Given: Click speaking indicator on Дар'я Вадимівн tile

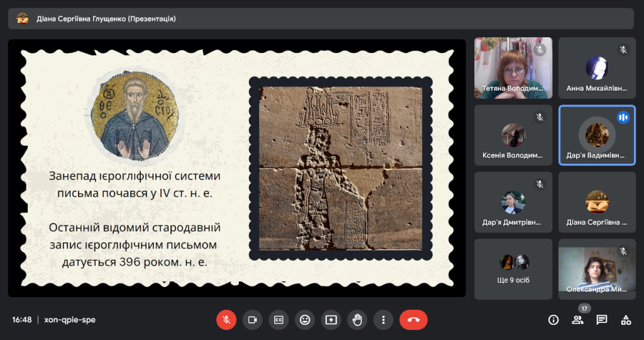Looking at the screenshot, I should click(623, 118).
